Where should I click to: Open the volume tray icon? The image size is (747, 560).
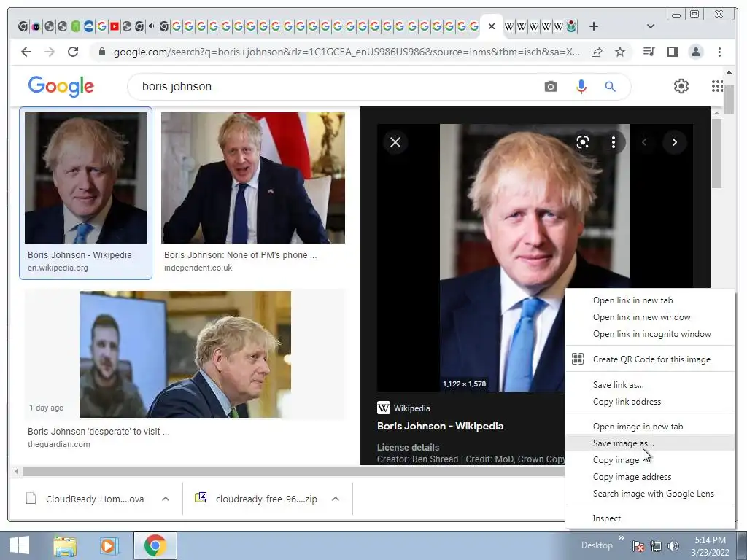pyautogui.click(x=673, y=546)
